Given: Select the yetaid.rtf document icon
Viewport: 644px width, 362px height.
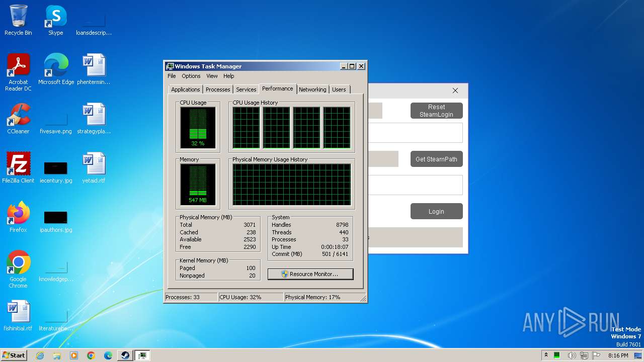Looking at the screenshot, I should tap(94, 167).
